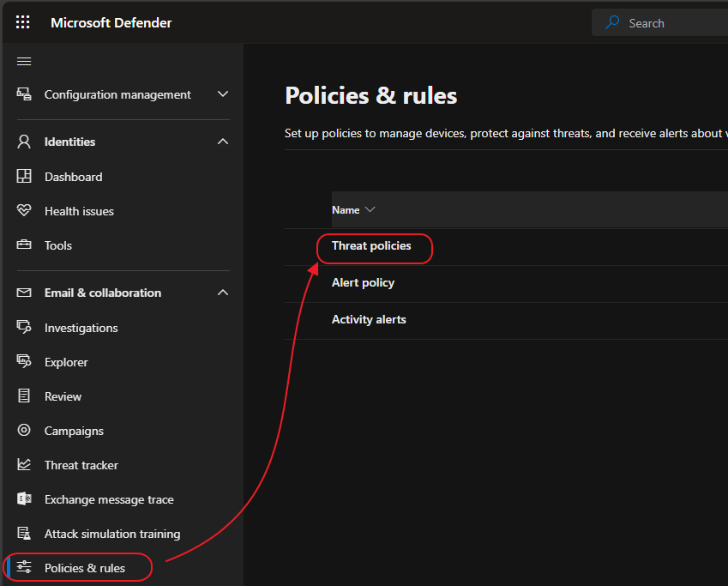This screenshot has width=728, height=586.
Task: Click the Policies & rules sliders icon
Action: pyautogui.click(x=24, y=567)
